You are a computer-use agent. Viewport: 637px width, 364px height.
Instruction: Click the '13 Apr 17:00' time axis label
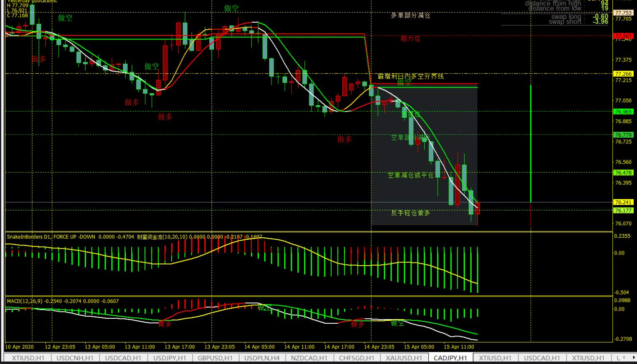180,347
